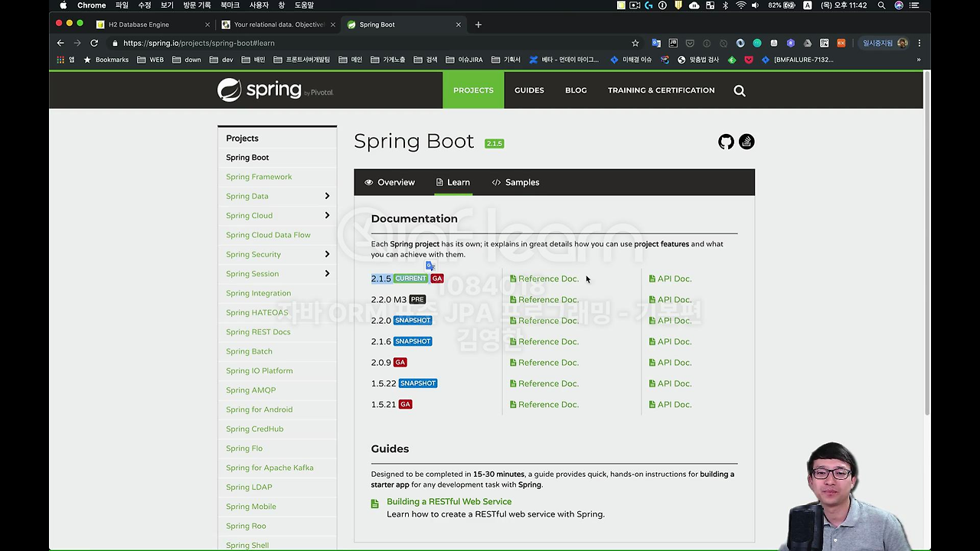Select the Overview tab
The image size is (980, 551).
[389, 182]
